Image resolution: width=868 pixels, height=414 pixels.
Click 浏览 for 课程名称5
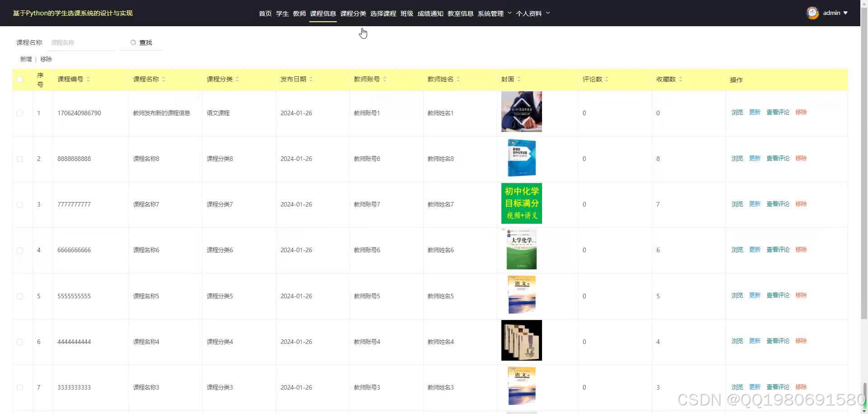click(x=737, y=295)
